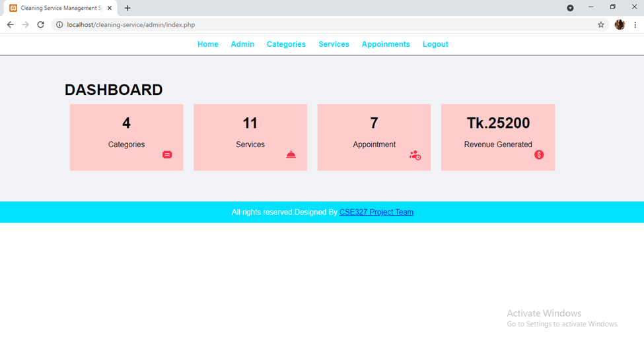The height and width of the screenshot is (341, 644).
Task: Minimize the Chrome window
Action: point(591,7)
